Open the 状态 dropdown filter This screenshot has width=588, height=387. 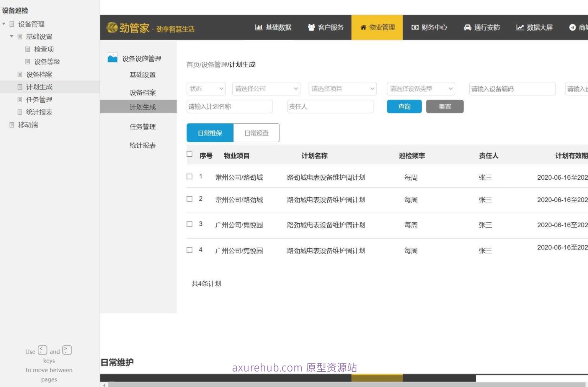[206, 89]
